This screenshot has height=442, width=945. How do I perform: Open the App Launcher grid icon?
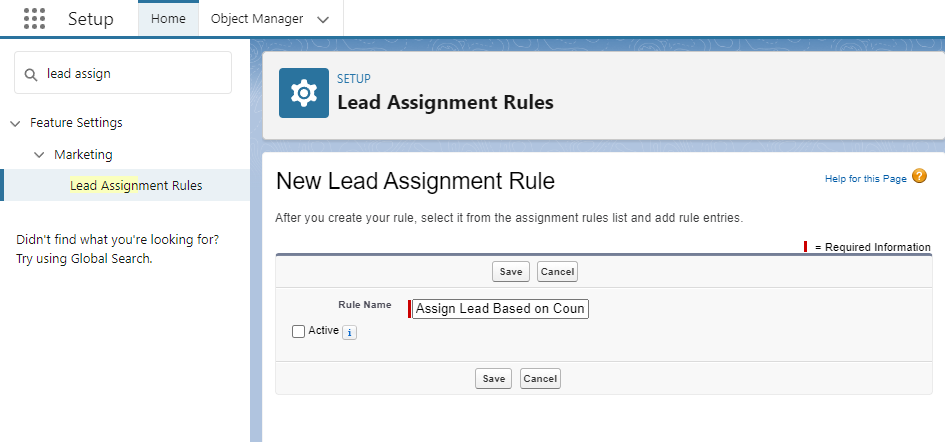tap(34, 19)
